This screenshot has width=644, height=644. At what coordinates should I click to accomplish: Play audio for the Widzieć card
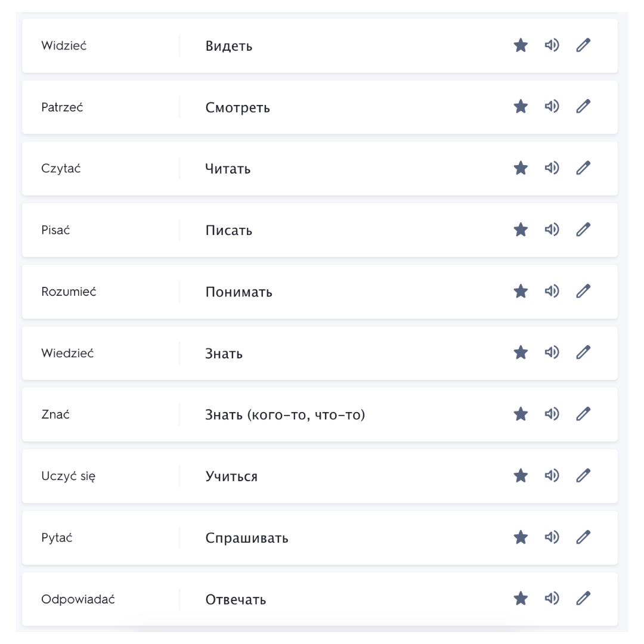[x=552, y=45]
